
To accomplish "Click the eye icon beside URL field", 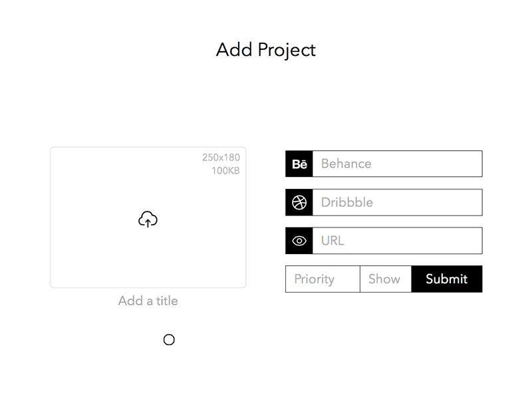I will pos(299,241).
